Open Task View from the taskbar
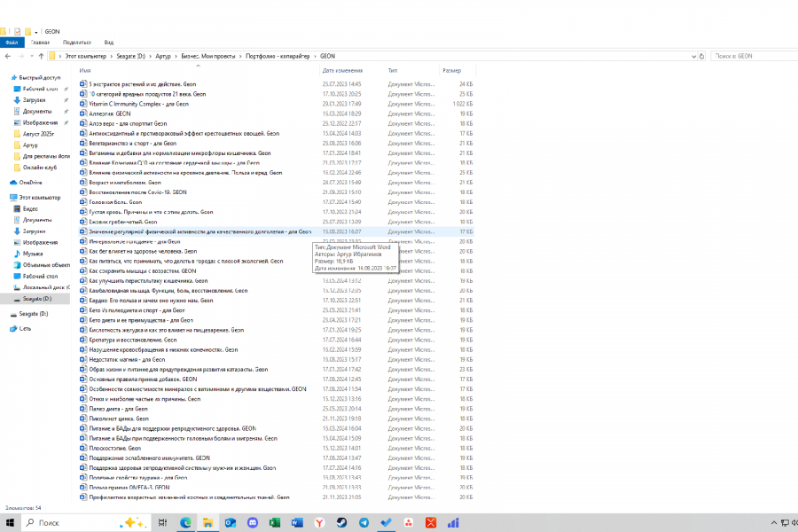 [162, 523]
